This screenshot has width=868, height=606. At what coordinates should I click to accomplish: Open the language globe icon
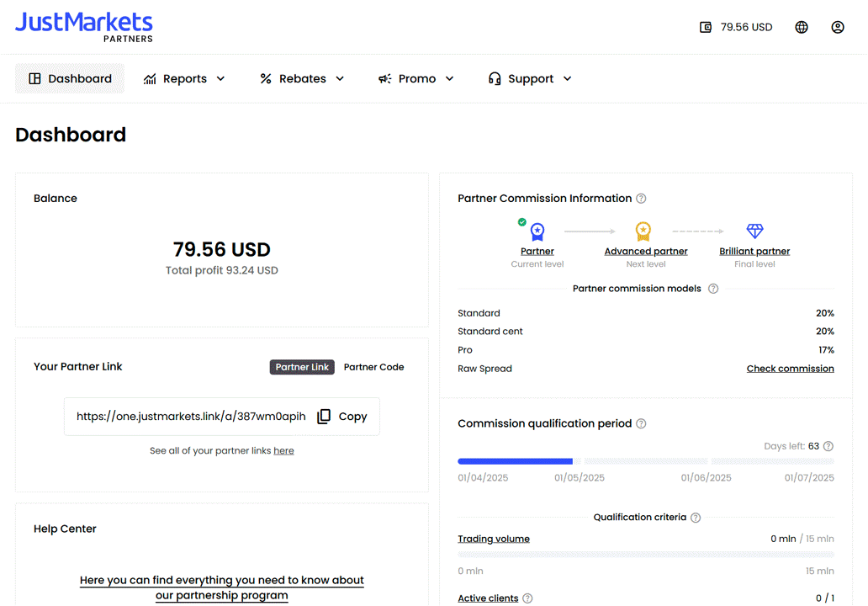tap(801, 27)
